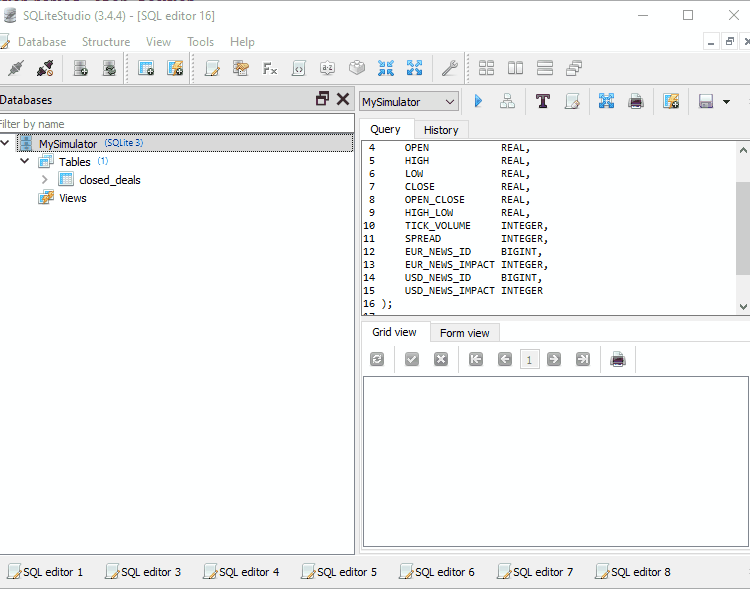750x589 pixels.
Task: Click the Explain query icon
Action: click(x=507, y=101)
